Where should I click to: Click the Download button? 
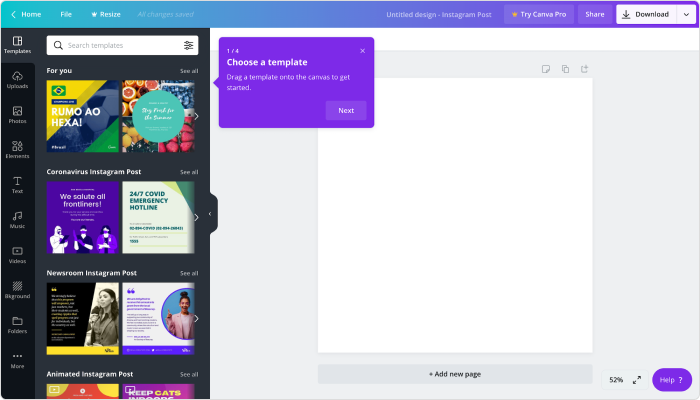tap(646, 14)
